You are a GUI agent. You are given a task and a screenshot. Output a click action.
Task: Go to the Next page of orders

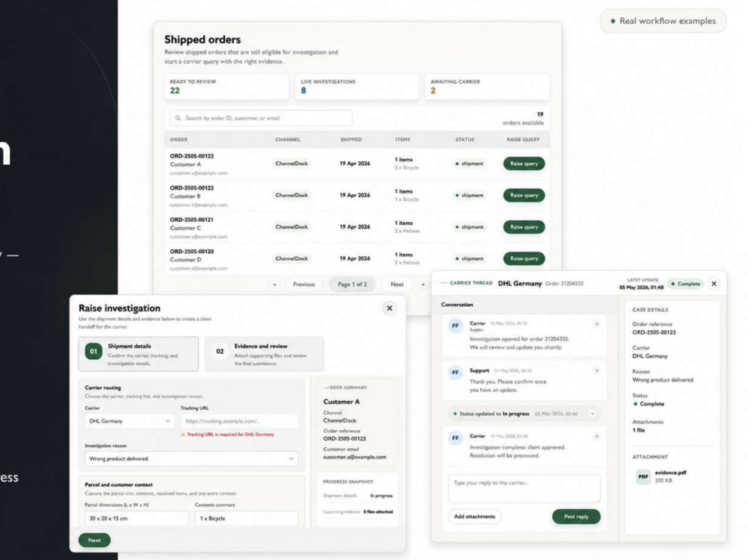pyautogui.click(x=397, y=284)
